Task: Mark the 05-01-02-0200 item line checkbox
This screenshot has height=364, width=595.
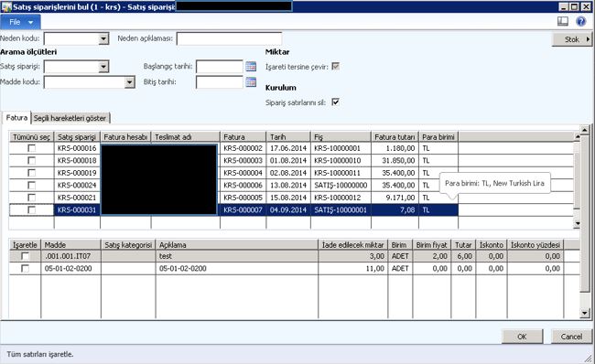Action: (x=25, y=269)
